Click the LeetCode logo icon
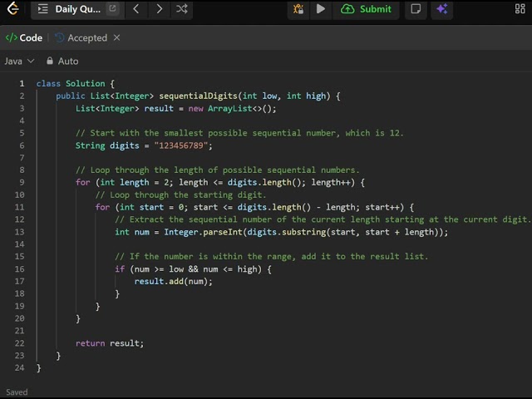The width and height of the screenshot is (532, 399). pyautogui.click(x=13, y=8)
